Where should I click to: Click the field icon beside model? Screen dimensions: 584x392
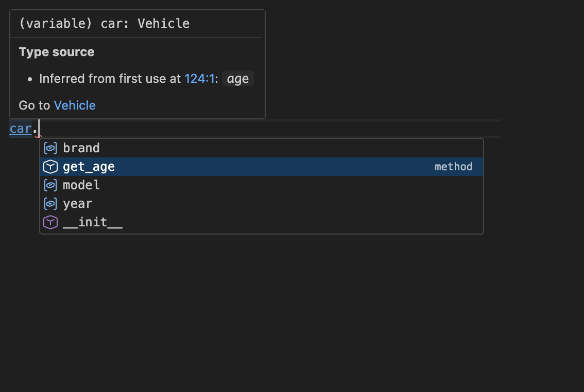point(50,185)
